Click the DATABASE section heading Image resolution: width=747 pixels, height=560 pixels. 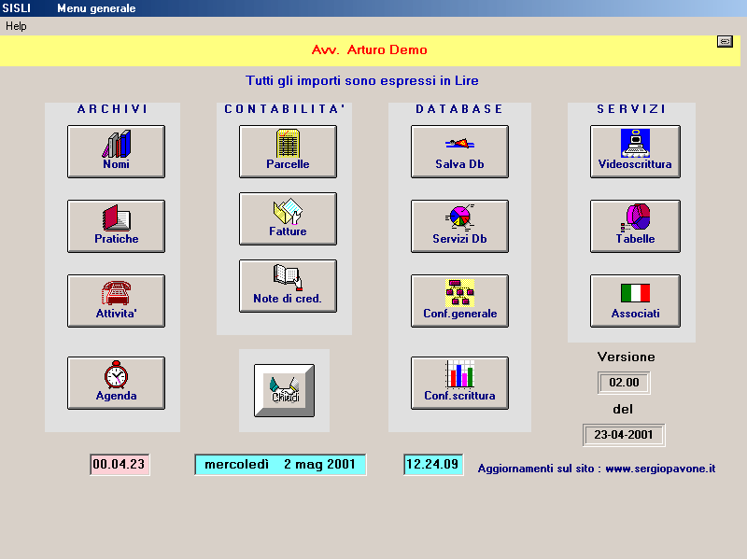459,109
